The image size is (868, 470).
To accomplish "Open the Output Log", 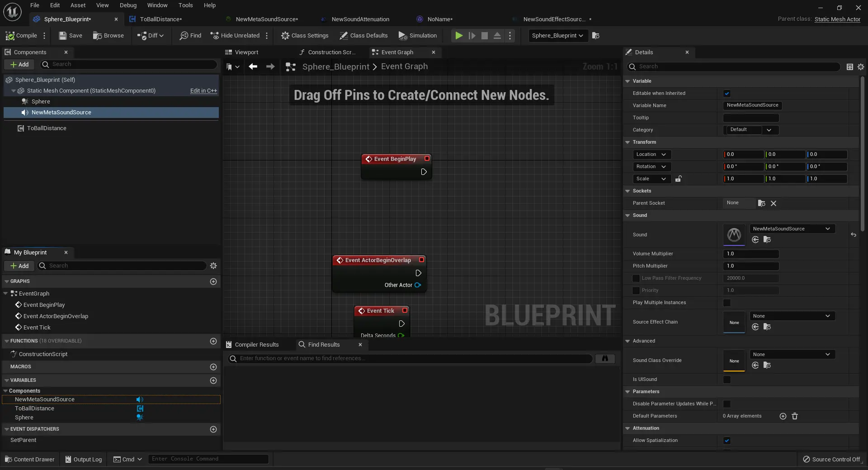I will tap(84, 460).
